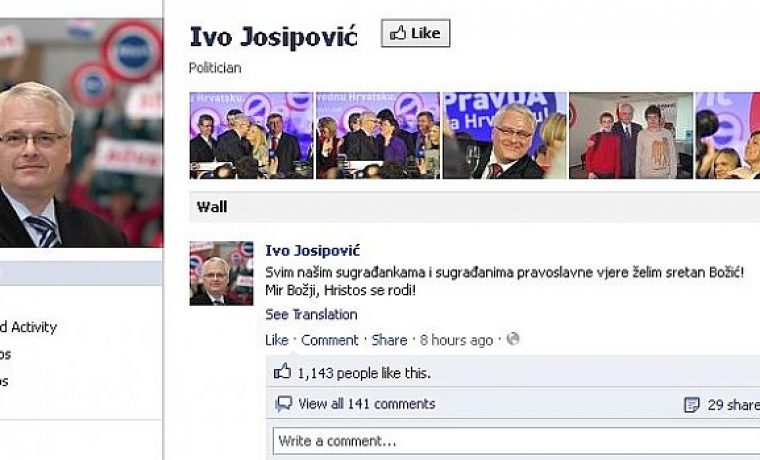
Task: Open the 29 shares link
Action: [733, 404]
